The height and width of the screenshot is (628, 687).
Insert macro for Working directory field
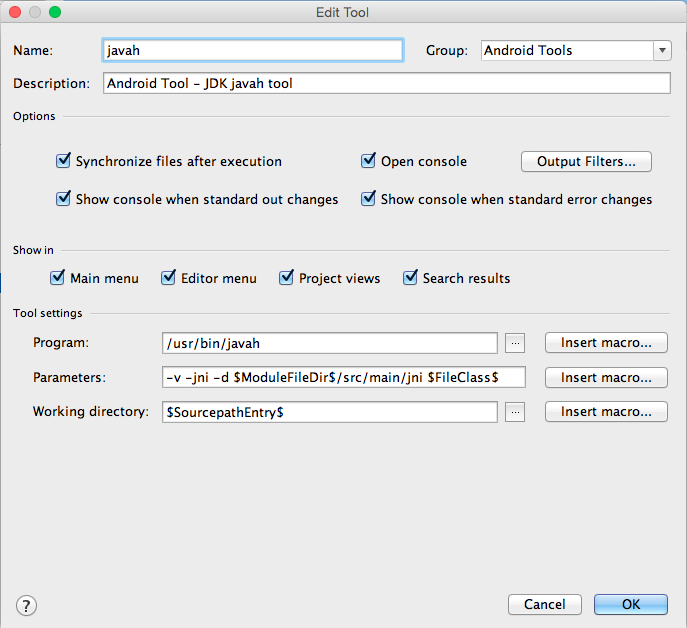[606, 412]
